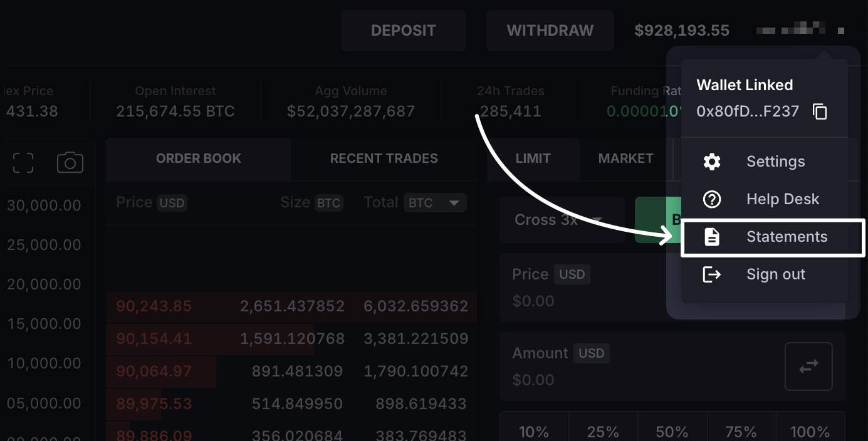
Task: Select the Limit order tab
Action: (533, 158)
